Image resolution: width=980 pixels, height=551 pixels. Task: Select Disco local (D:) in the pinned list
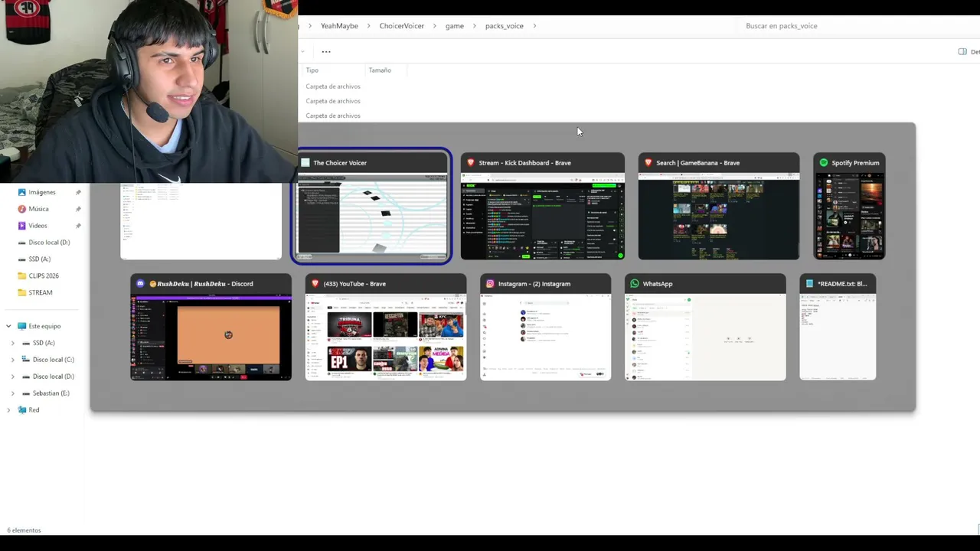coord(49,243)
